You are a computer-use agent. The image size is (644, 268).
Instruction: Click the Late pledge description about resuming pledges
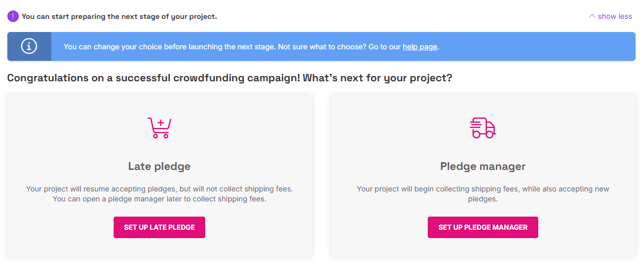click(x=159, y=189)
